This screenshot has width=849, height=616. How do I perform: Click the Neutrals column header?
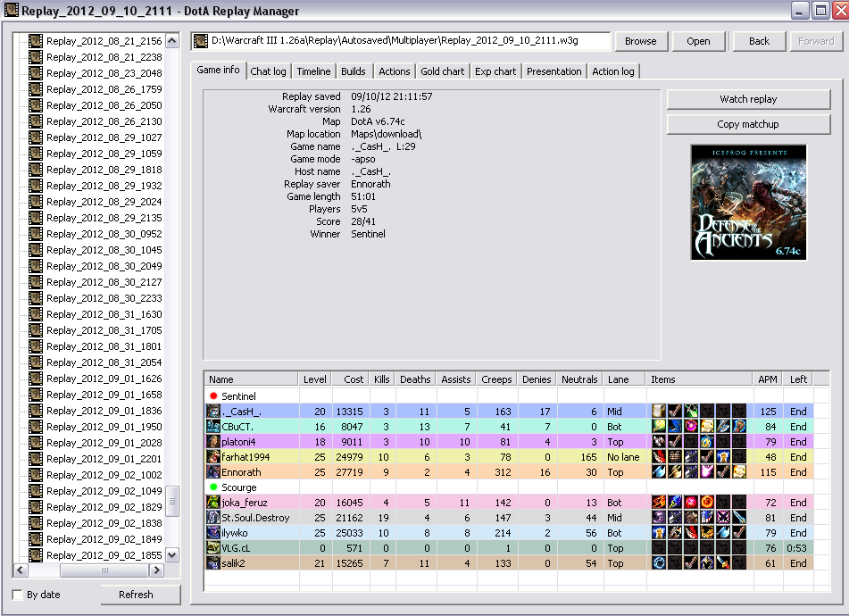[x=579, y=379]
